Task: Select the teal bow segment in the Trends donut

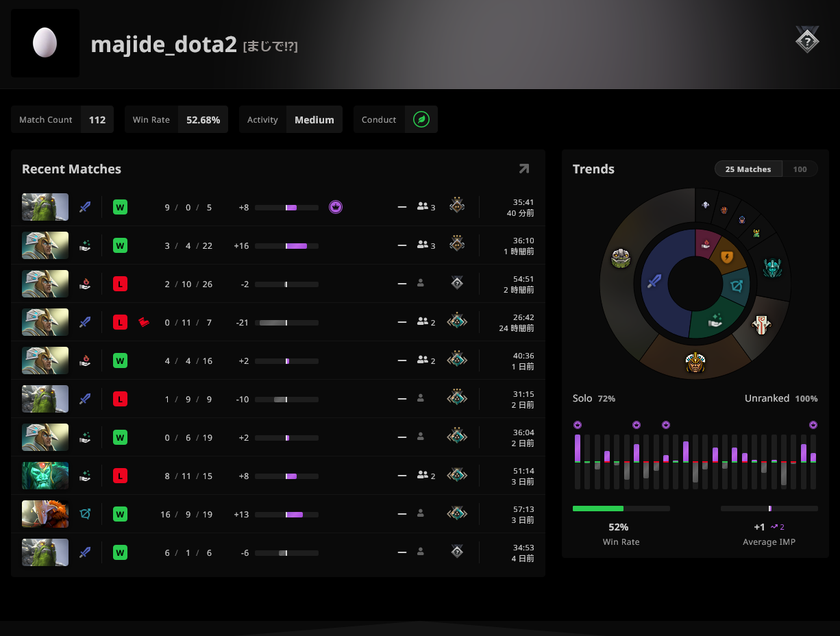Action: pos(737,285)
